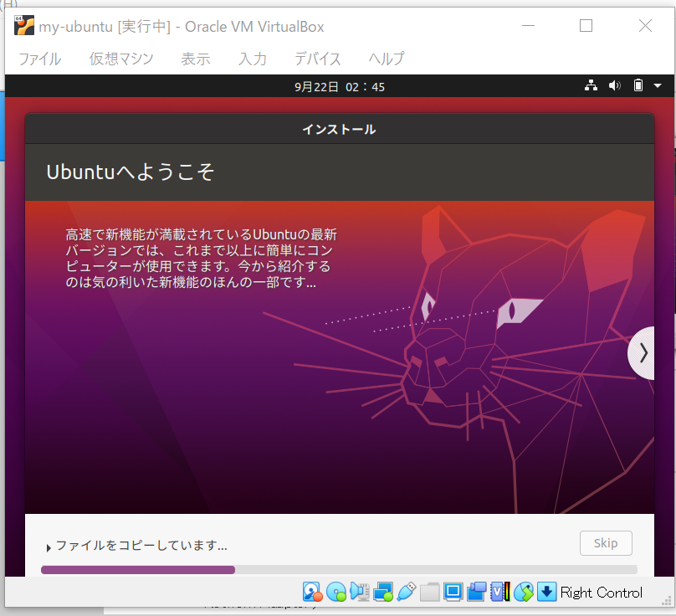Expand the ファイルをコピーしています details triangle

[49, 547]
